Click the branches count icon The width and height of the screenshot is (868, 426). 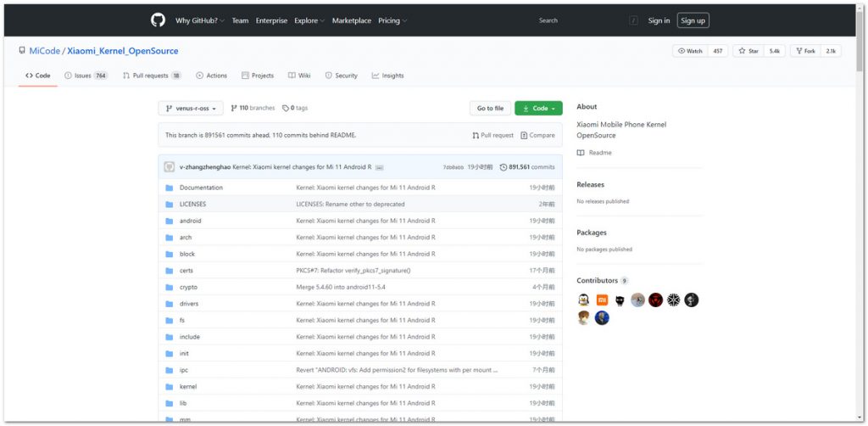click(234, 109)
